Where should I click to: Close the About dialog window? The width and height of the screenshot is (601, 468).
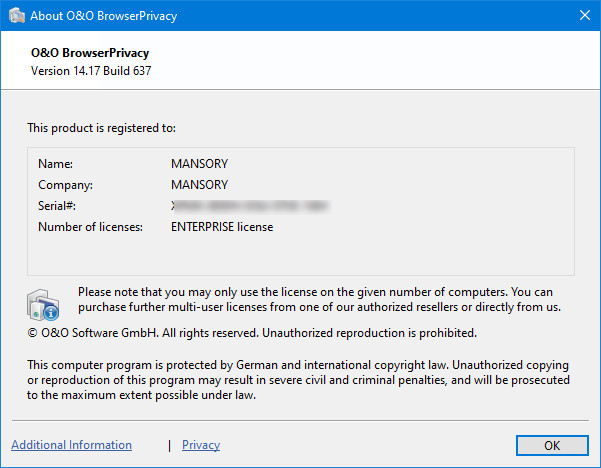(584, 15)
